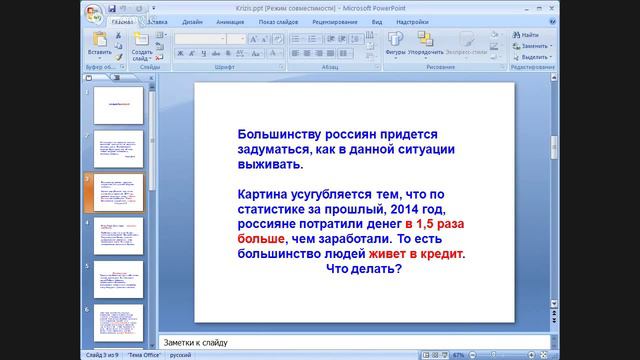Zoom in with the plus button

click(x=531, y=355)
